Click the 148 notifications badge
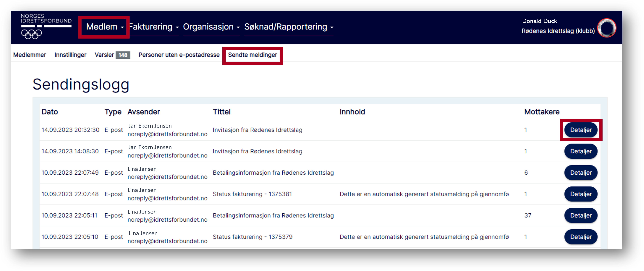Screen dimensions: 644x271 point(123,55)
